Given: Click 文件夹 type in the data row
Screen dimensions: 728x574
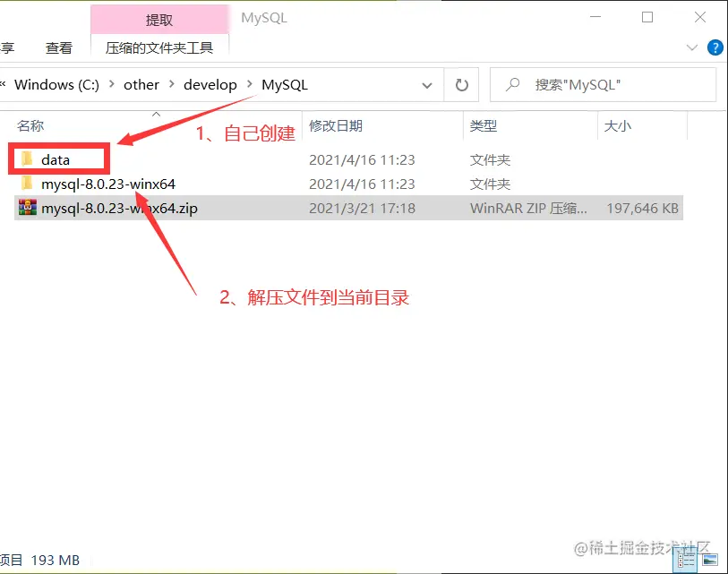Looking at the screenshot, I should [x=490, y=159].
